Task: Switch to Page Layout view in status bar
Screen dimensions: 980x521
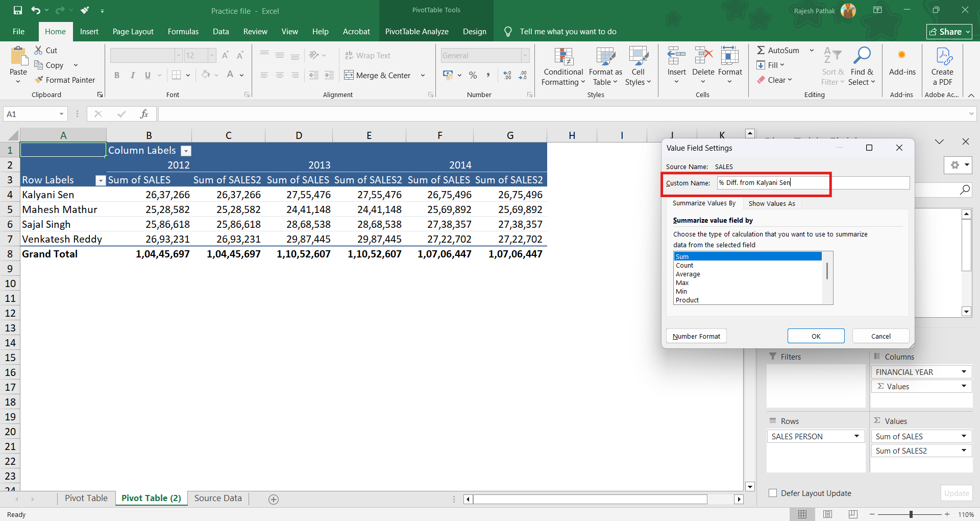Action: tap(827, 514)
